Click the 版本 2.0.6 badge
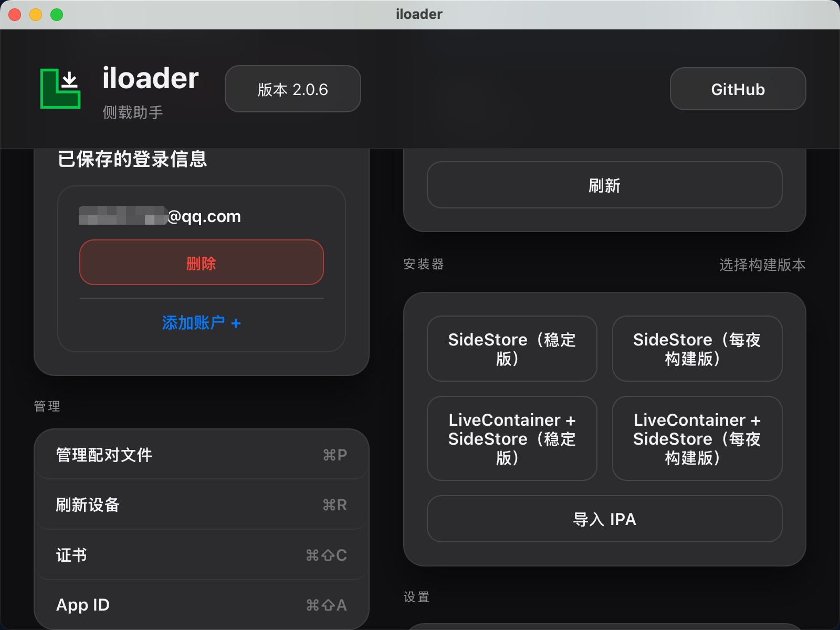The height and width of the screenshot is (630, 840). click(292, 89)
